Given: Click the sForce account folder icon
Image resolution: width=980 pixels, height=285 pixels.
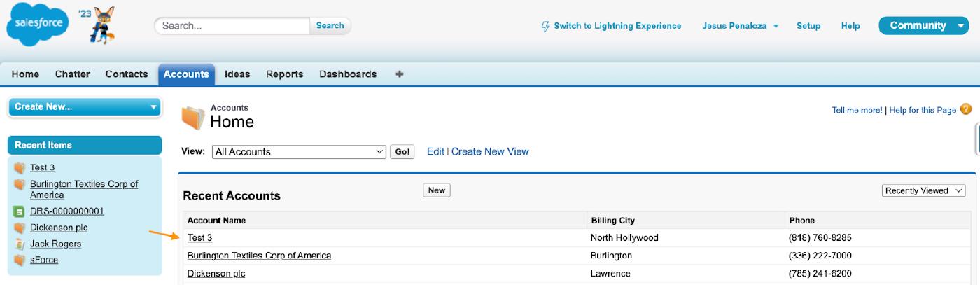Looking at the screenshot, I should [20, 260].
